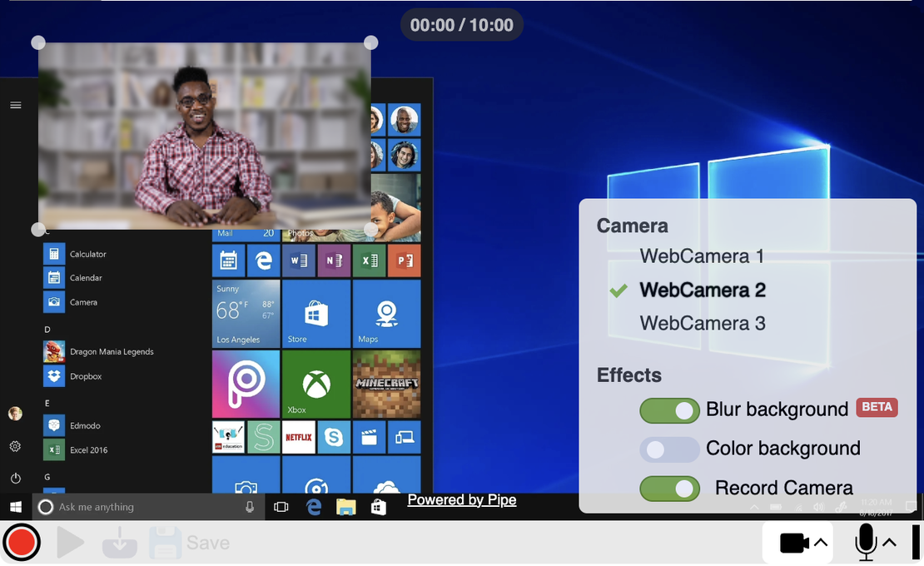Open Calendar from the app list

point(72,277)
